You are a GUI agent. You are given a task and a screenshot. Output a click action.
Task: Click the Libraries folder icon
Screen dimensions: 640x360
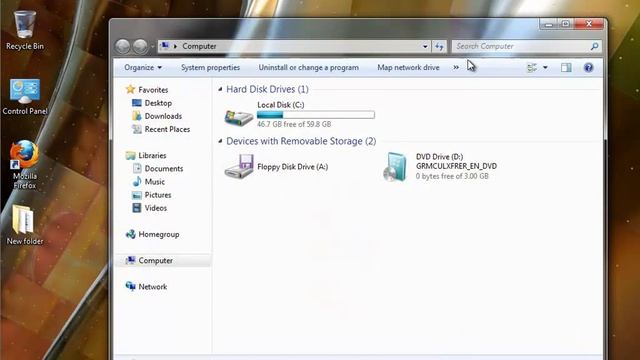(130, 156)
